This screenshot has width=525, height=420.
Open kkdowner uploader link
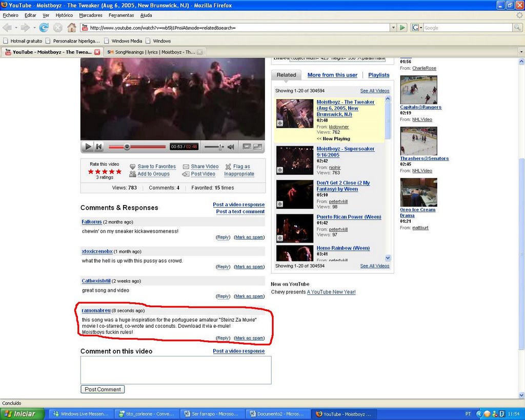point(338,127)
